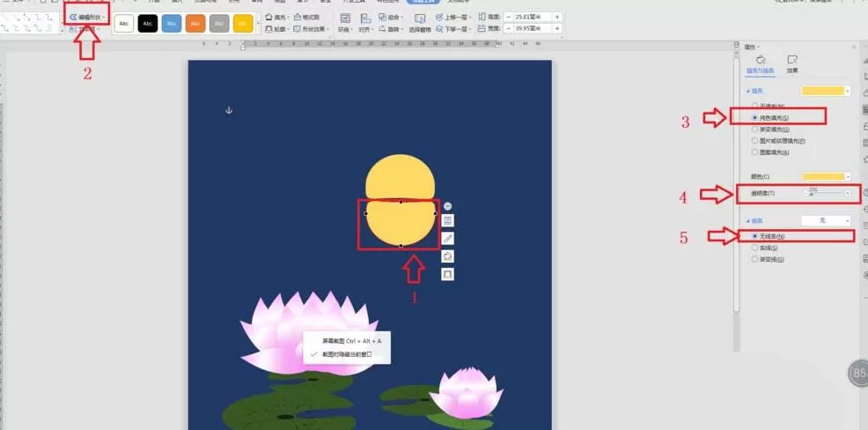The width and height of the screenshot is (868, 430).
Task: Apply the orange Abc shape style preset
Action: coord(195,23)
